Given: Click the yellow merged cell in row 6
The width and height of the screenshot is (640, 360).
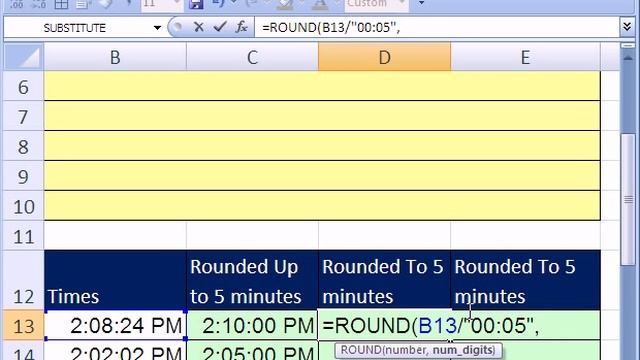Looking at the screenshot, I should tap(322, 86).
